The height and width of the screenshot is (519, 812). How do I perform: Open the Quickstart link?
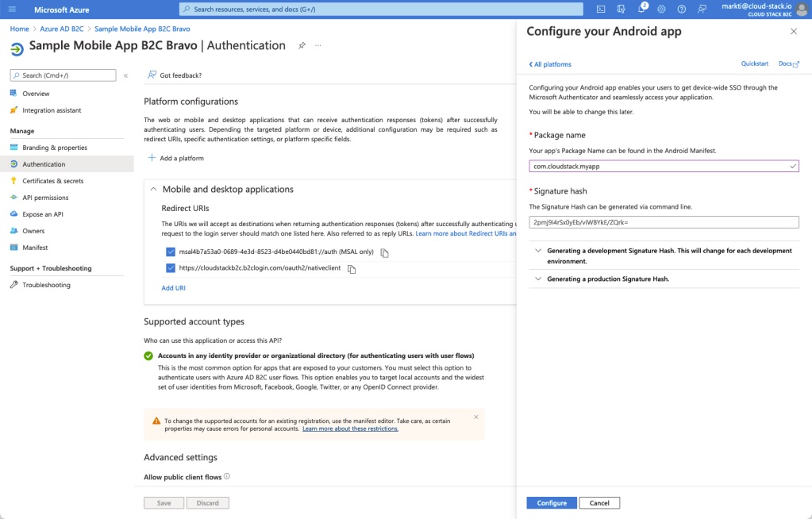click(755, 63)
